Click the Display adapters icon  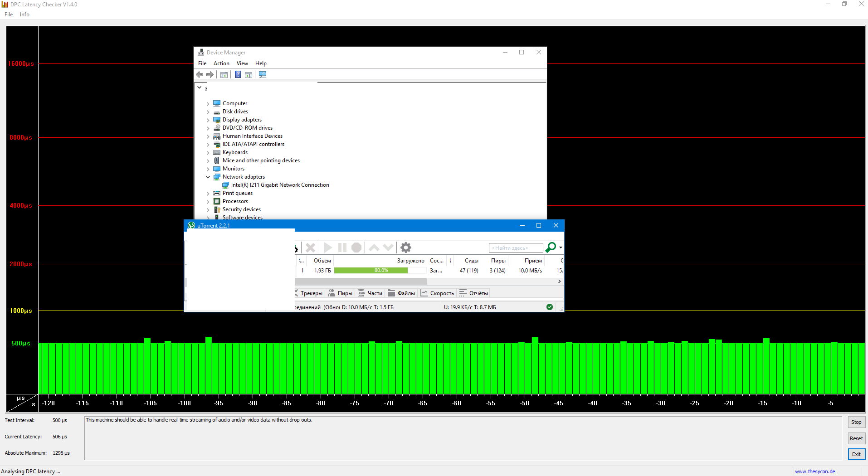[217, 120]
